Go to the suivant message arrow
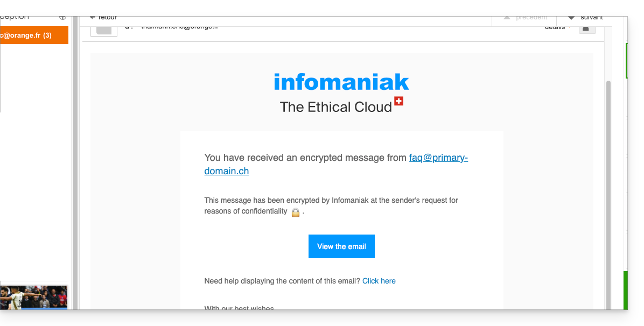 [571, 17]
